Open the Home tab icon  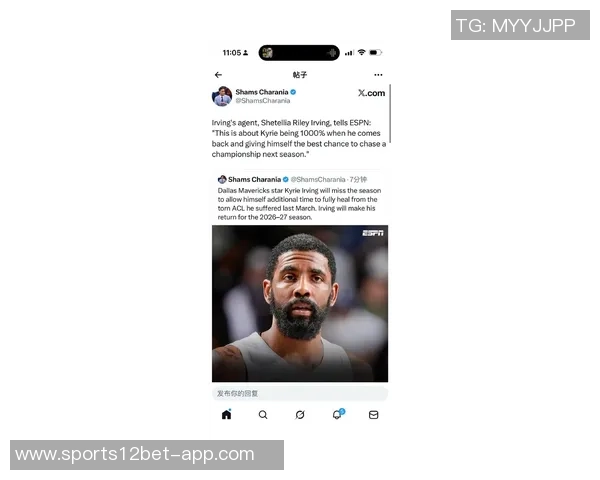tap(227, 415)
